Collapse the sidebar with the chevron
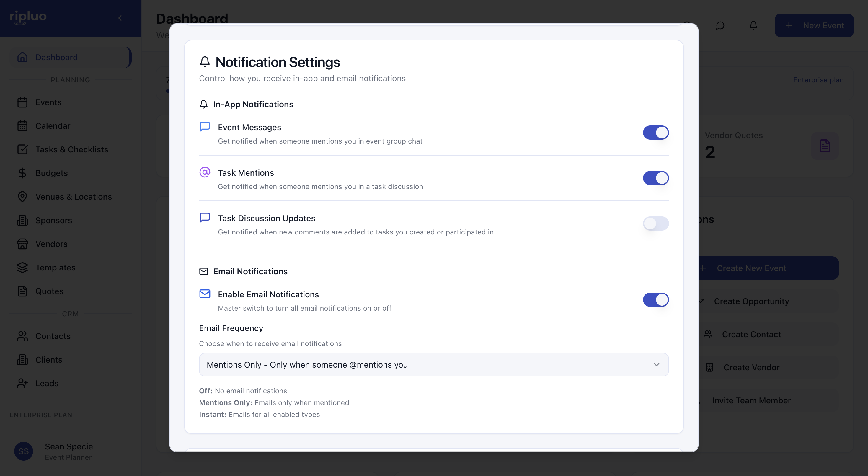Screen dimensions: 868x476 120,18
